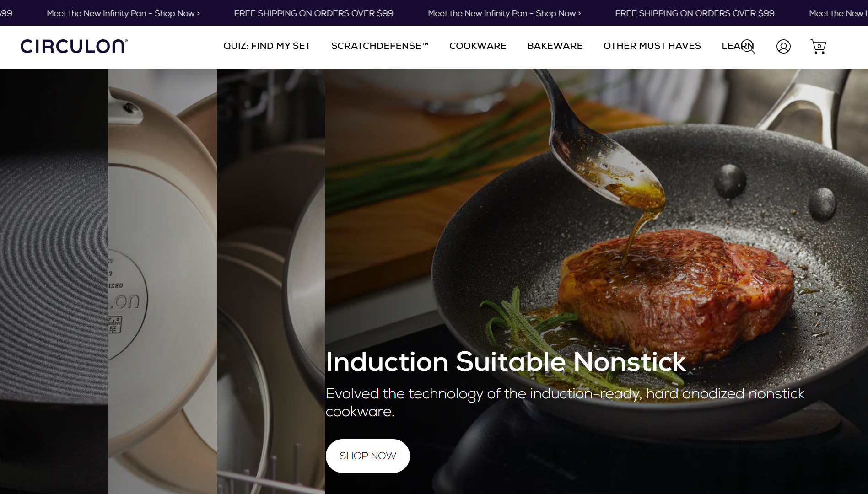The height and width of the screenshot is (494, 868).
Task: Open the Quiz: Find My Set menu
Action: tap(267, 46)
